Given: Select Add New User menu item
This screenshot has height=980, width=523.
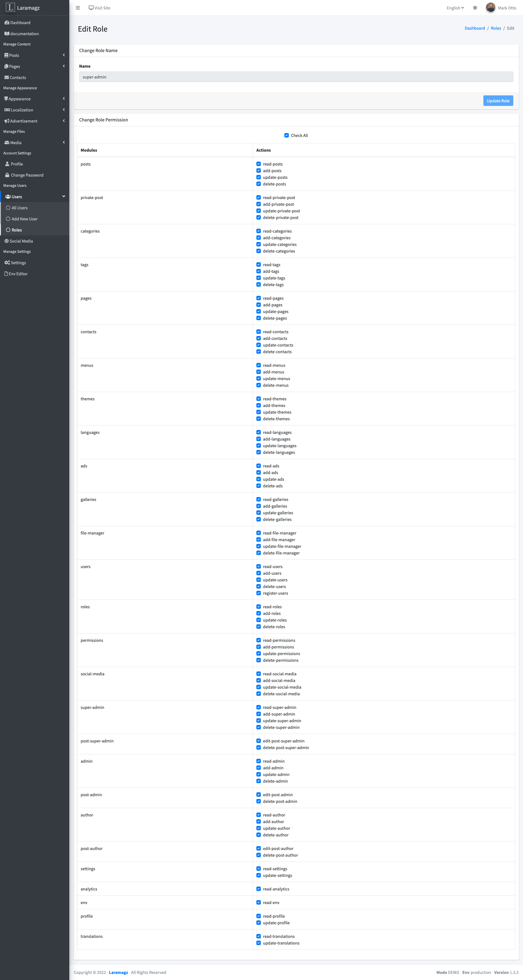Looking at the screenshot, I should pos(24,219).
